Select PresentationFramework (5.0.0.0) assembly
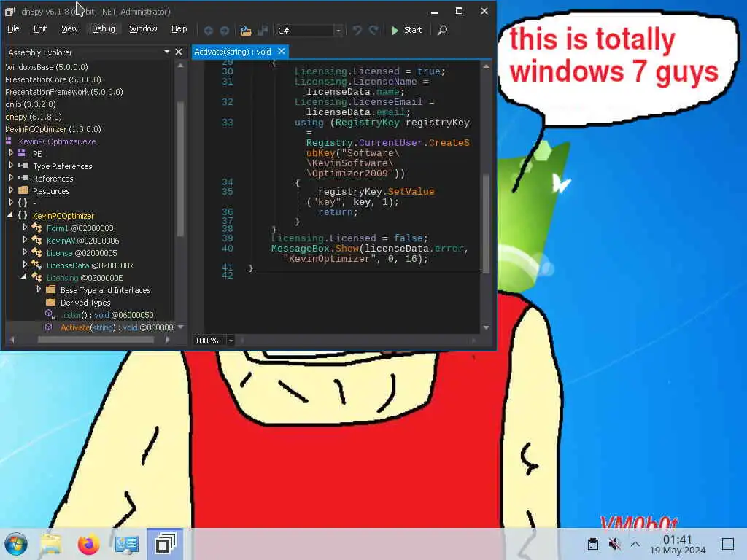 point(64,92)
